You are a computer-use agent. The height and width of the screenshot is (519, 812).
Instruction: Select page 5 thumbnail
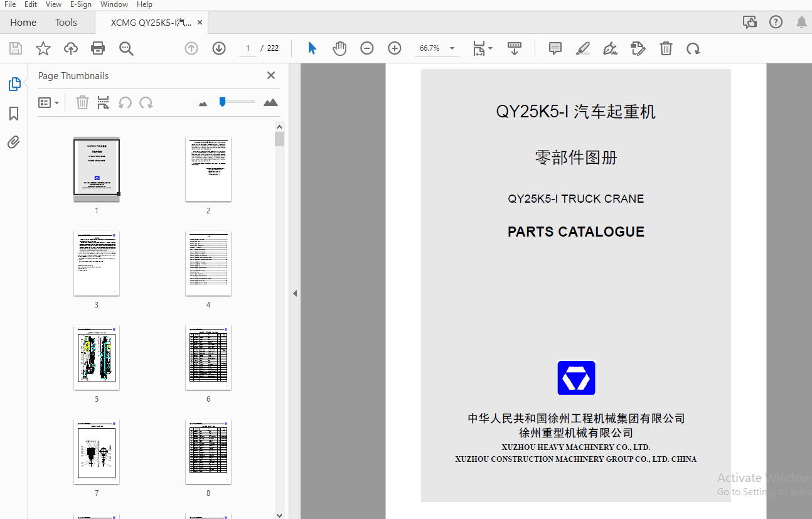97,358
